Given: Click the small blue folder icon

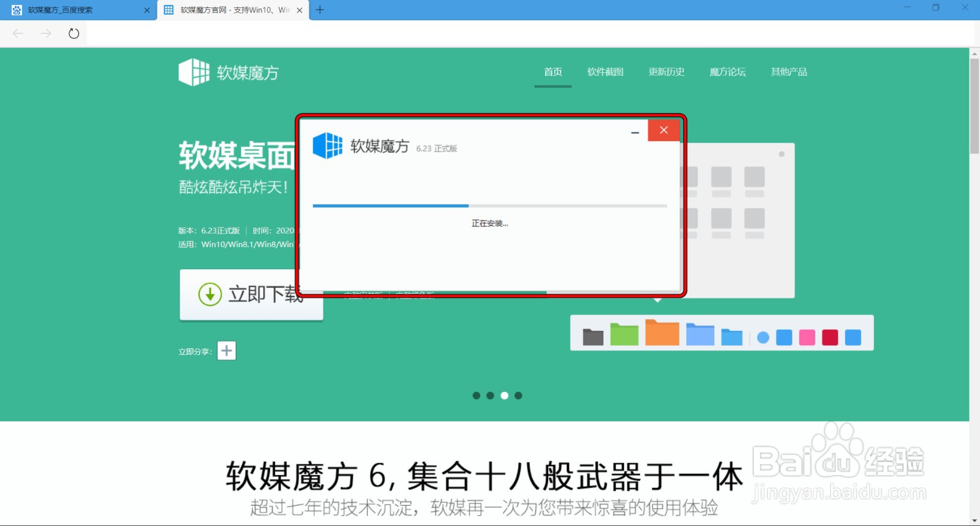Looking at the screenshot, I should (x=731, y=337).
